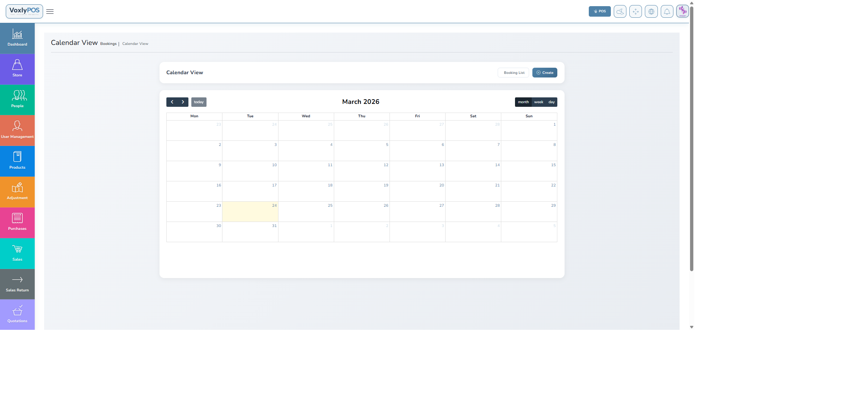This screenshot has width=868, height=412.
Task: Open Bookings from the breadcrumb
Action: [x=109, y=43]
